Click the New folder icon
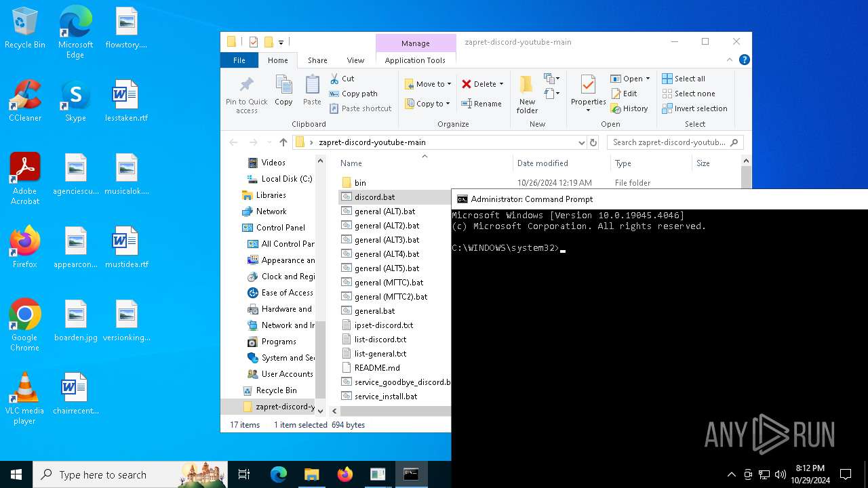The width and height of the screenshot is (868, 488). click(x=527, y=85)
